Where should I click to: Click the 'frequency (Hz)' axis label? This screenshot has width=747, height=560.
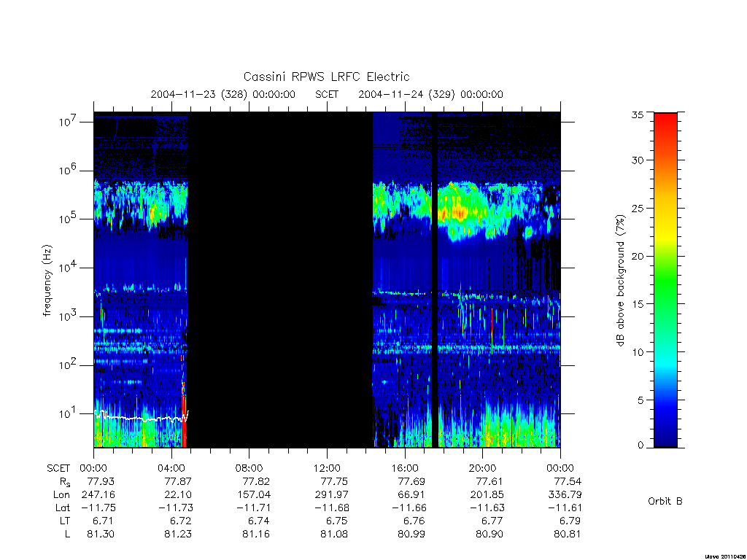pyautogui.click(x=47, y=281)
